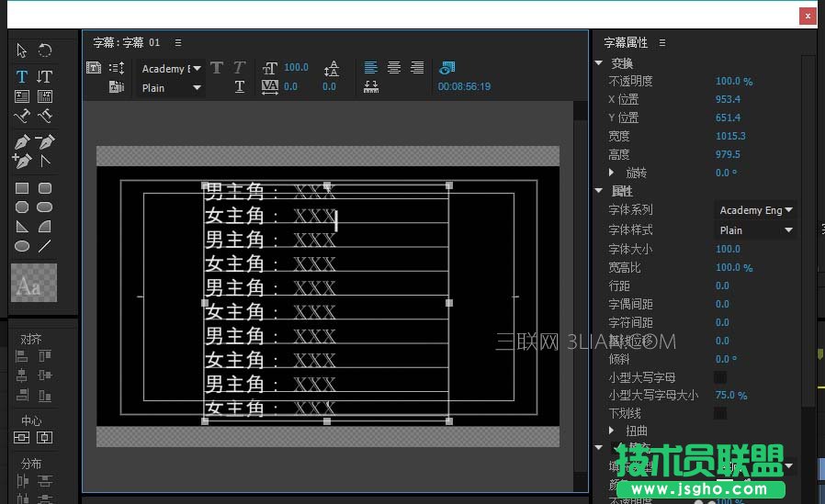Select the Vertical Type tool
Screen dimensions: 825x504
pyautogui.click(x=45, y=76)
